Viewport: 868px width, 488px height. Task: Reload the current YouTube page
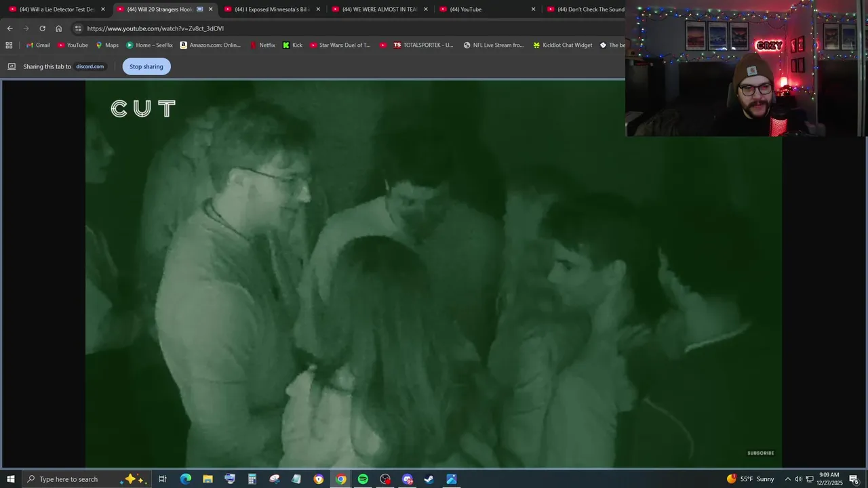(x=42, y=28)
